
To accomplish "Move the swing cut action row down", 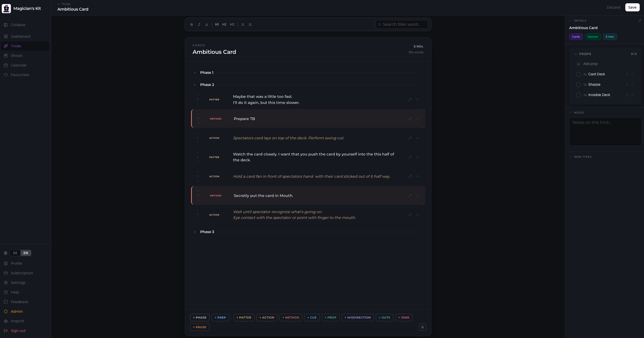I will [198, 143].
